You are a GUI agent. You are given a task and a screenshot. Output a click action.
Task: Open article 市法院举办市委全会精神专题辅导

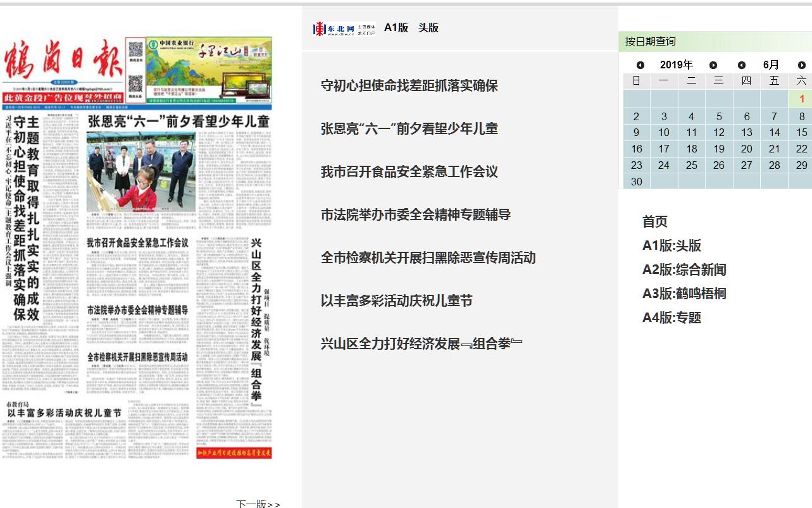415,214
